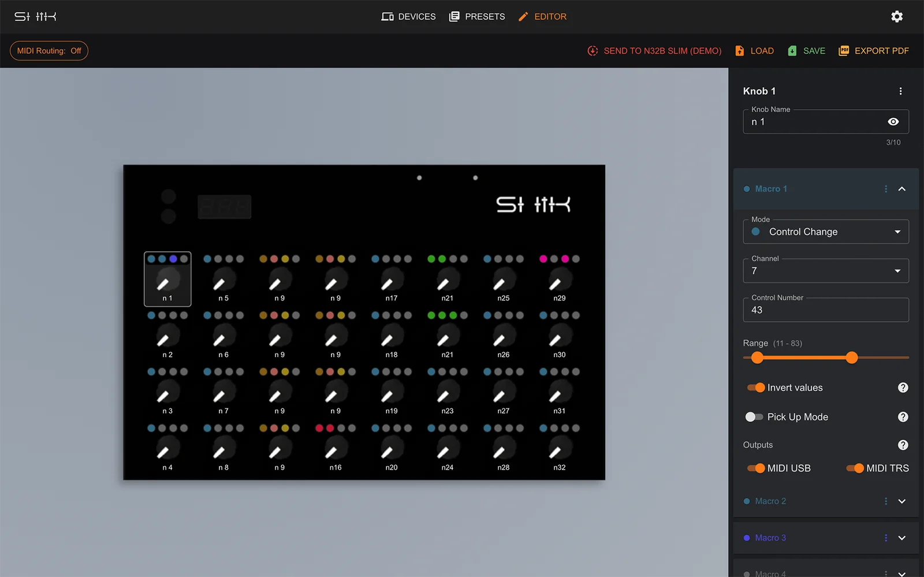The height and width of the screenshot is (577, 924).
Task: Disable MIDI USB output
Action: [756, 468]
